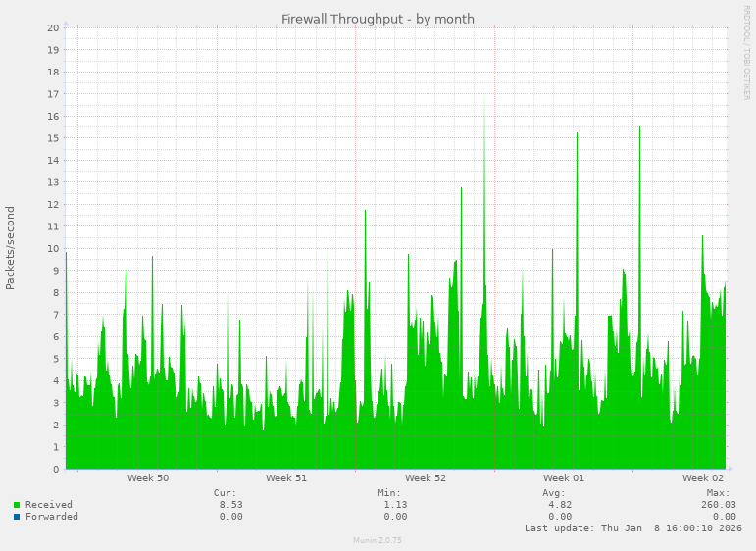Image resolution: width=756 pixels, height=551 pixels.
Task: Click the chart title Firewall Throughput - by month
Action: pyautogui.click(x=378, y=19)
